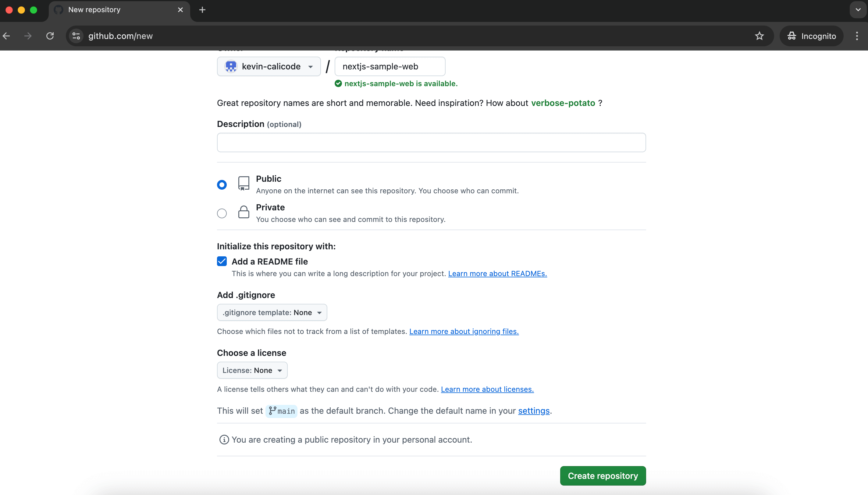Click the Create repository button
This screenshot has width=868, height=495.
[x=603, y=476]
